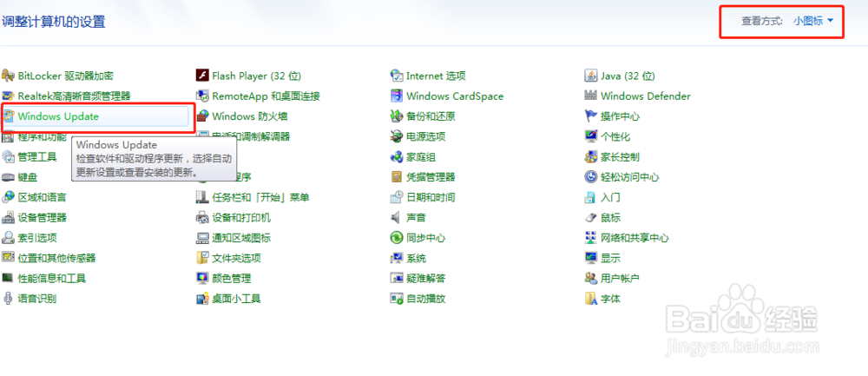Screen dimensions: 868x376
Task: Open 区域和语言 settings link
Action: pyautogui.click(x=42, y=197)
